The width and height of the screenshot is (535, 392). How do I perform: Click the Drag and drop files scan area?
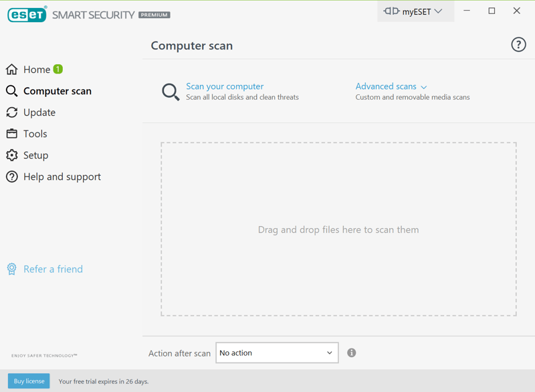(x=338, y=229)
